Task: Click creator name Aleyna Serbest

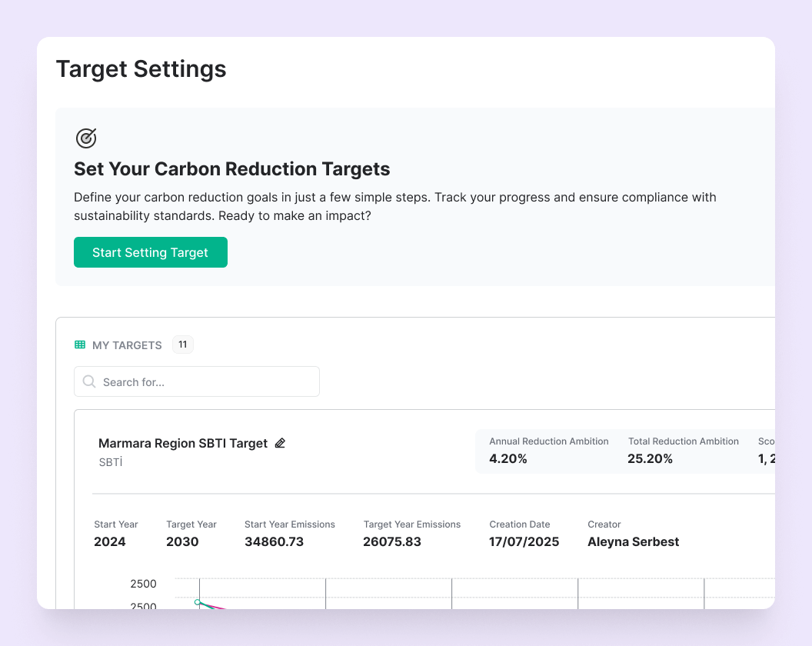Action: (x=633, y=541)
